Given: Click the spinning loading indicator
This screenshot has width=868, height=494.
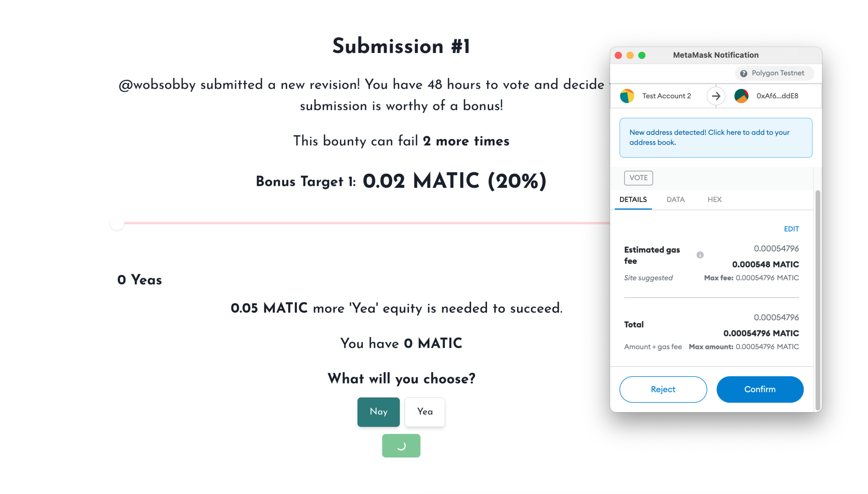Looking at the screenshot, I should click(x=401, y=445).
